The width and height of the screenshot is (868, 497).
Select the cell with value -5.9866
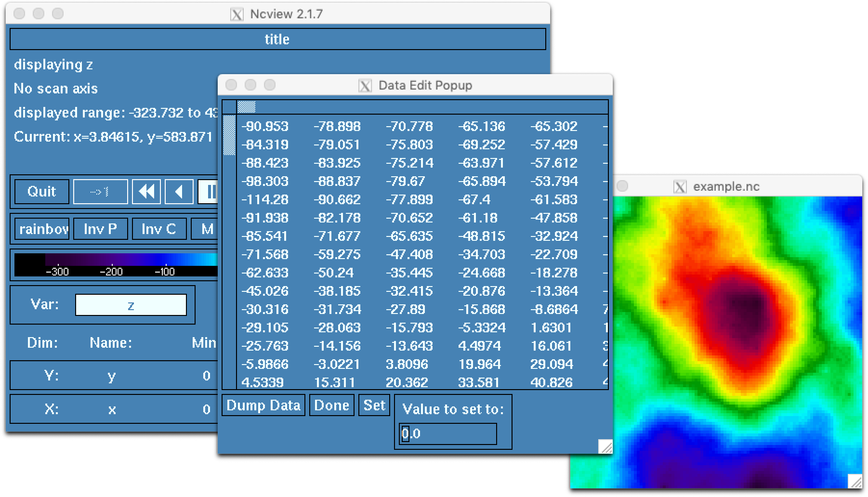point(265,364)
